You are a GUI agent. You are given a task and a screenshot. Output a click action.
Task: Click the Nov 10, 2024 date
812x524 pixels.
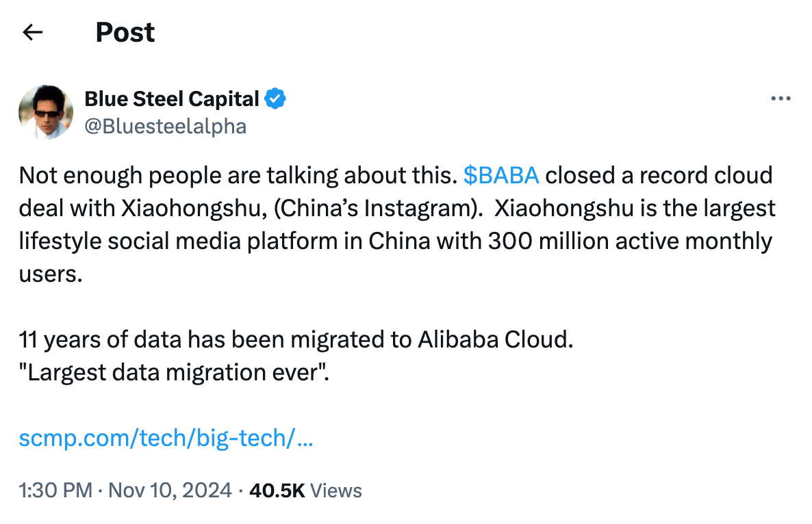pyautogui.click(x=170, y=490)
